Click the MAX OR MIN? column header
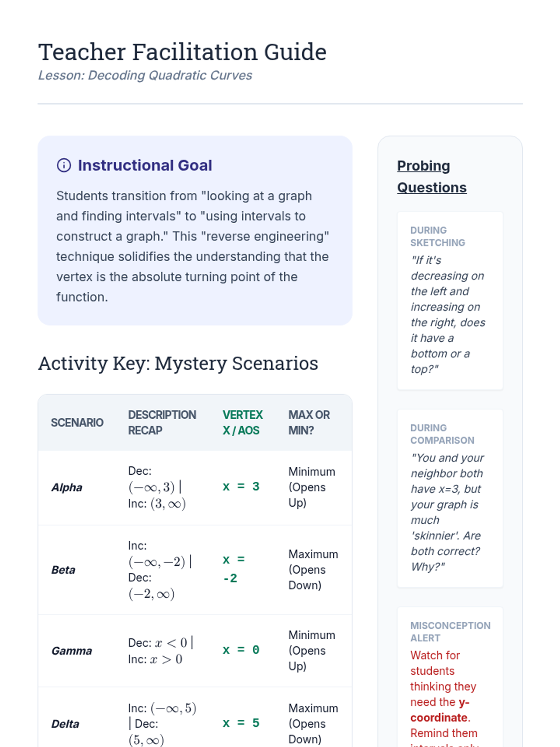 [309, 423]
